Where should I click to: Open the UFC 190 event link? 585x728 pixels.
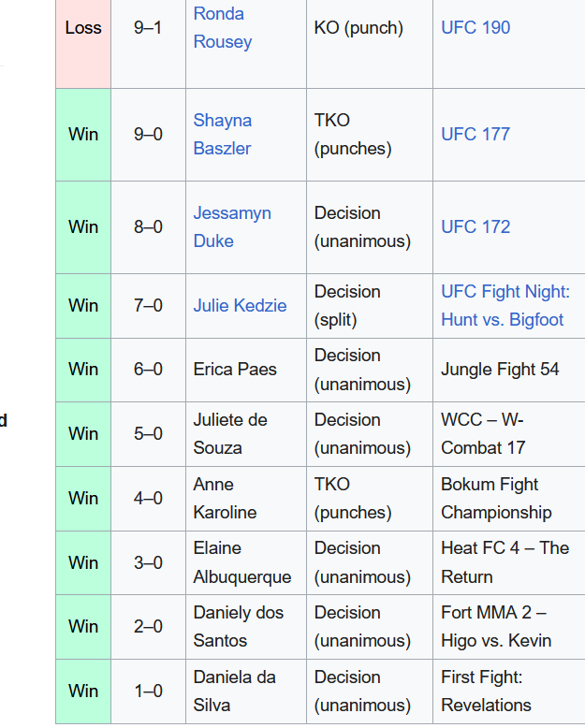click(x=475, y=27)
